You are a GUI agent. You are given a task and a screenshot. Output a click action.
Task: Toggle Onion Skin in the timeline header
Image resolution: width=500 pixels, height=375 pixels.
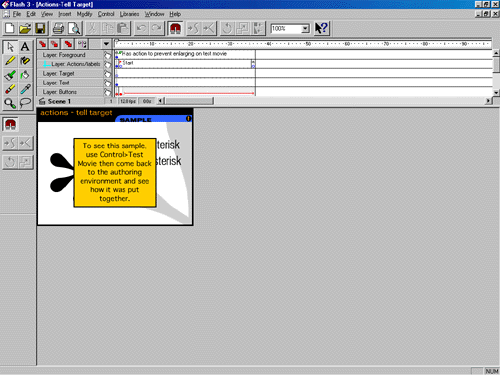click(x=42, y=44)
